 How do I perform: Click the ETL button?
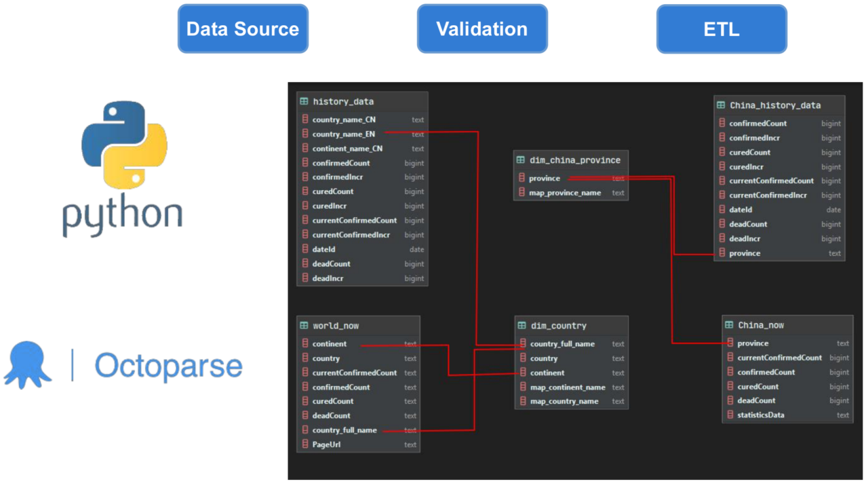[x=722, y=29]
